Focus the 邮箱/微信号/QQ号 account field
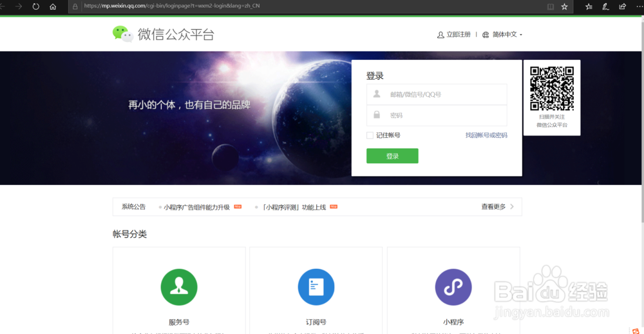Image resolution: width=644 pixels, height=334 pixels. 437,95
